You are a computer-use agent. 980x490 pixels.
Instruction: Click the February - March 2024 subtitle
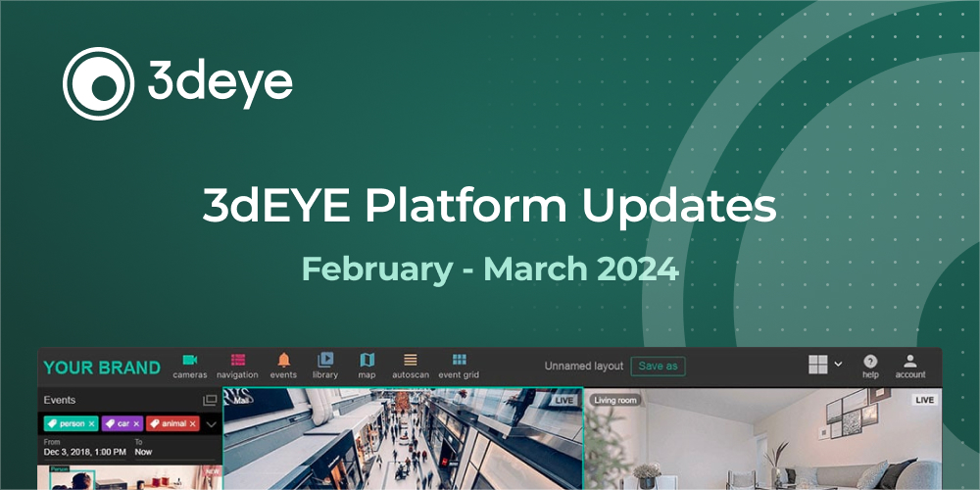coord(490,269)
